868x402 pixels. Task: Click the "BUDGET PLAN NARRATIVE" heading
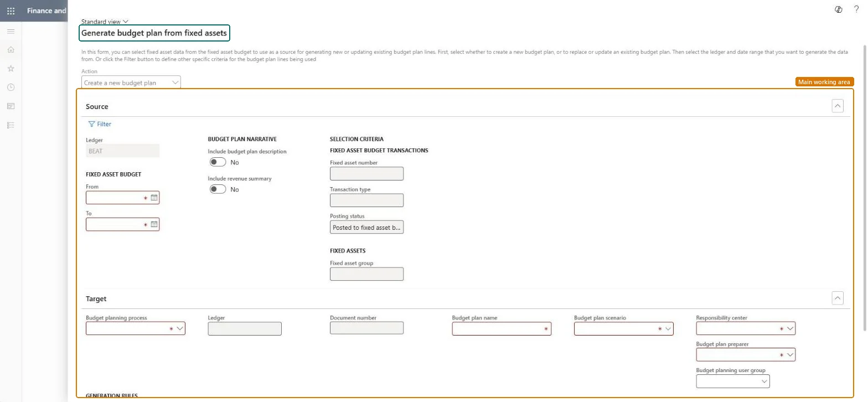pos(242,139)
